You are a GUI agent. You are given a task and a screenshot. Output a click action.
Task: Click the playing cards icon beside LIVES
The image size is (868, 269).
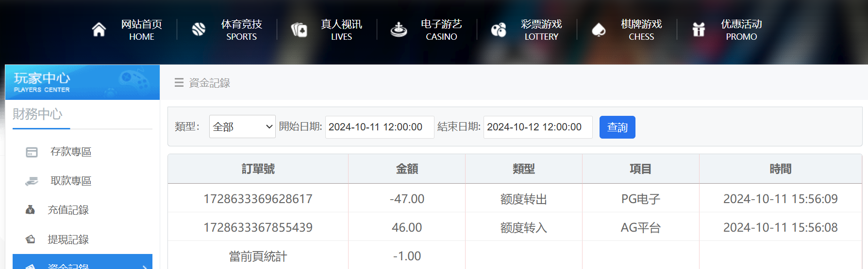click(299, 30)
